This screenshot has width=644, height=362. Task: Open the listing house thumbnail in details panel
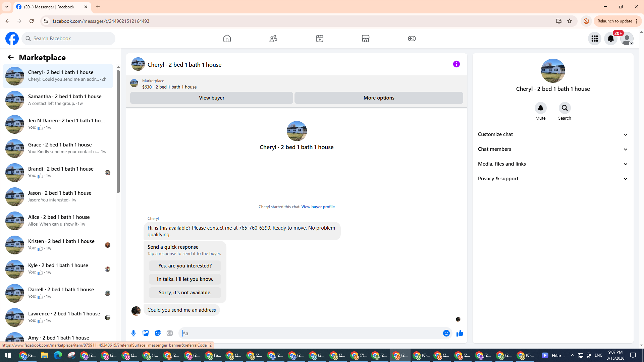click(553, 71)
